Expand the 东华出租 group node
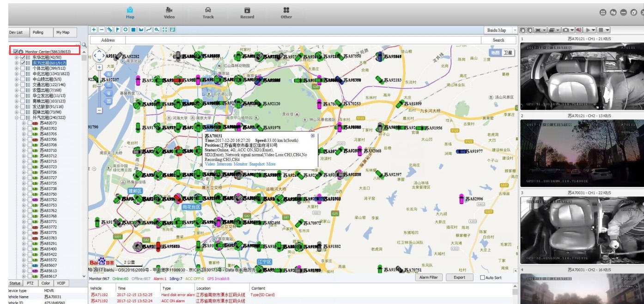644x304 pixels. click(17, 57)
